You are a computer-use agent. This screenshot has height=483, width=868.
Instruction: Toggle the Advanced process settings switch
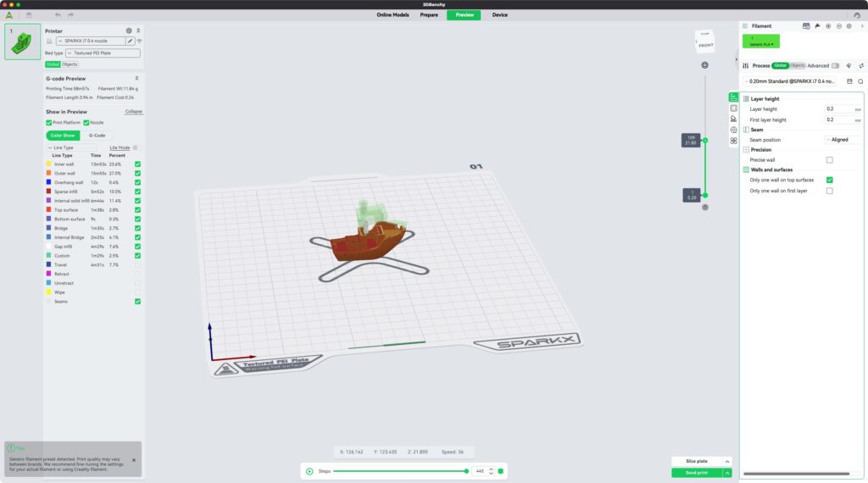click(835, 65)
